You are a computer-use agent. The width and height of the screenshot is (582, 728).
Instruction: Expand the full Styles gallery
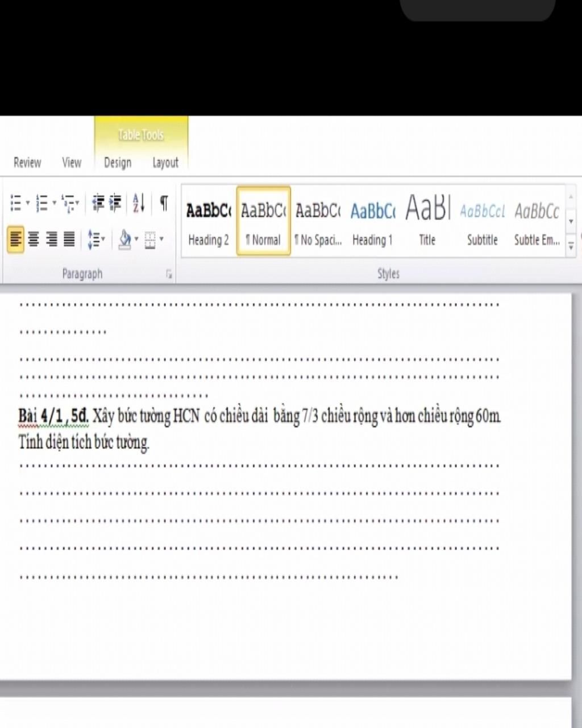click(571, 246)
